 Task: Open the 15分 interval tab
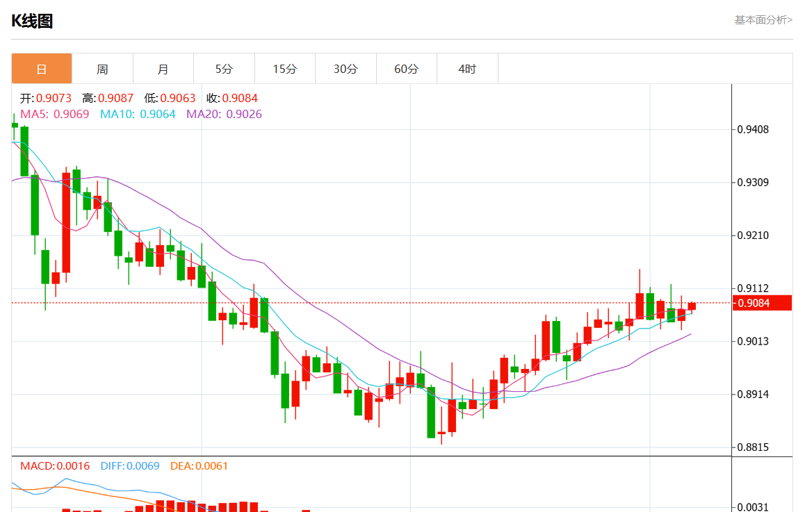285,68
